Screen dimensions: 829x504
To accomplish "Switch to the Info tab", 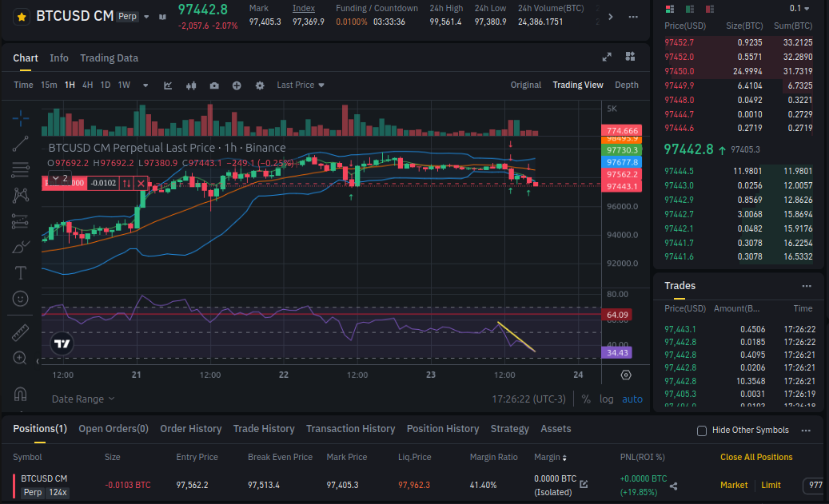I will pyautogui.click(x=58, y=58).
